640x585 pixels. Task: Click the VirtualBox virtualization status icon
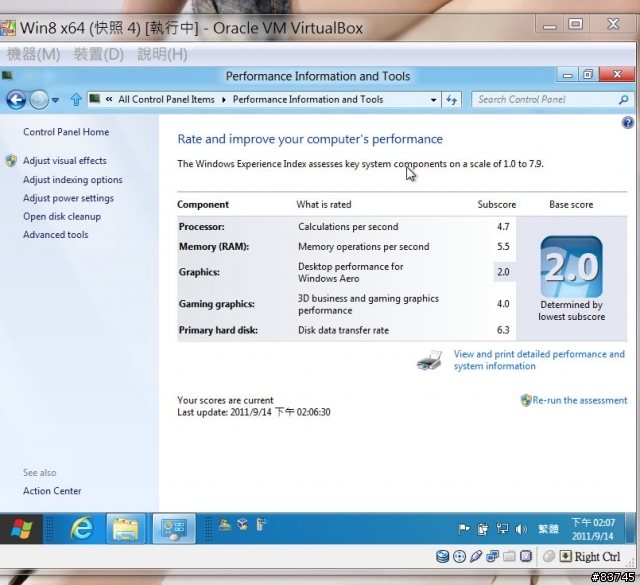pos(526,556)
